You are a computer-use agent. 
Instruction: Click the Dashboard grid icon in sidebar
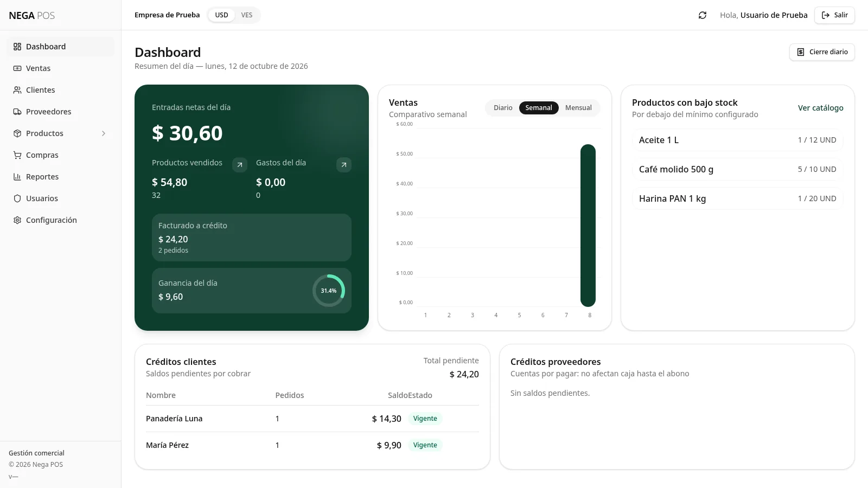coord(17,47)
